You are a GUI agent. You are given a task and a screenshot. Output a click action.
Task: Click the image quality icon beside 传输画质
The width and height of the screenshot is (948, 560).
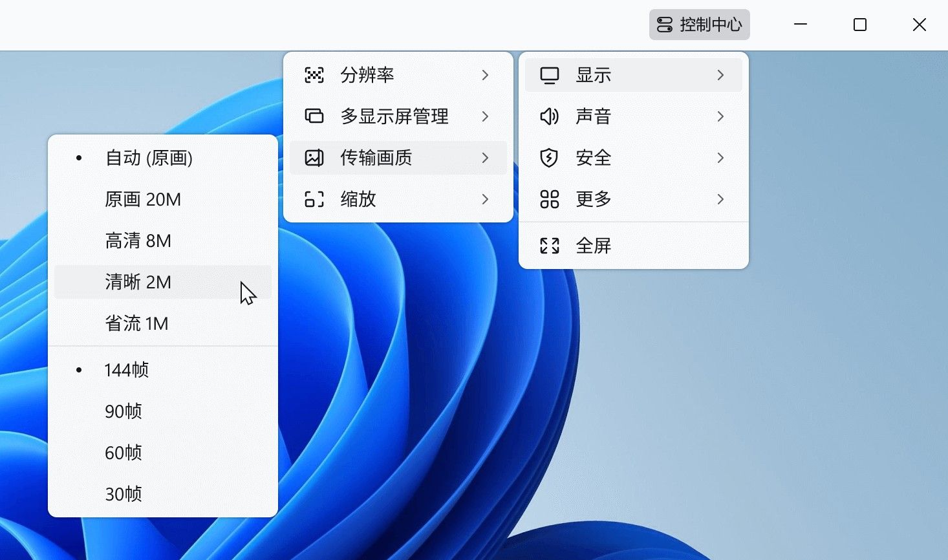click(314, 158)
